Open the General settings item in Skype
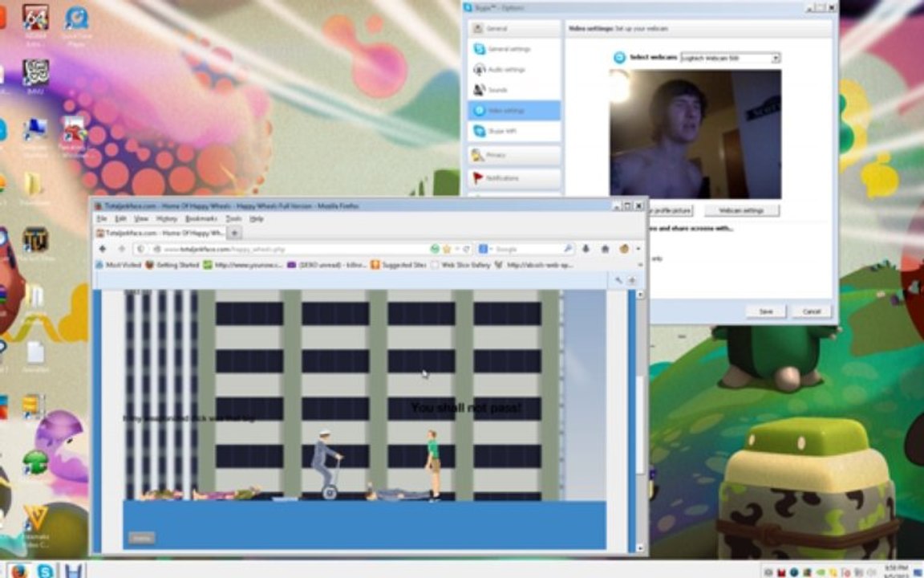Image resolution: width=924 pixels, height=578 pixels. click(514, 49)
